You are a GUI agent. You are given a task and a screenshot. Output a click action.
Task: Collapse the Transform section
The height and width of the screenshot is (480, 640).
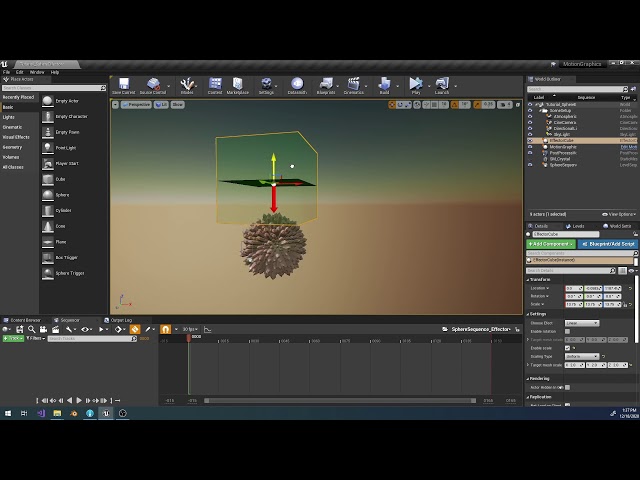point(528,280)
